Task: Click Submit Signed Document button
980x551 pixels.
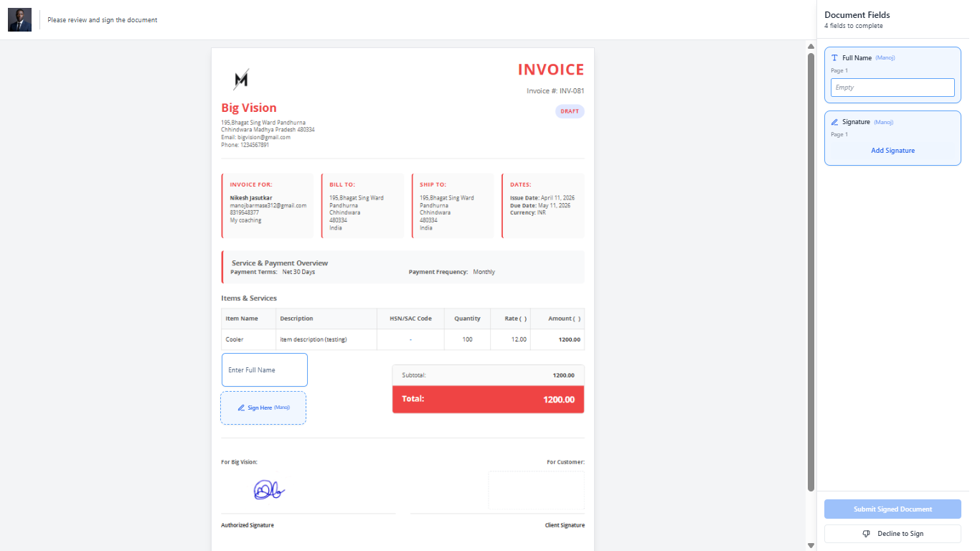Action: click(892, 509)
